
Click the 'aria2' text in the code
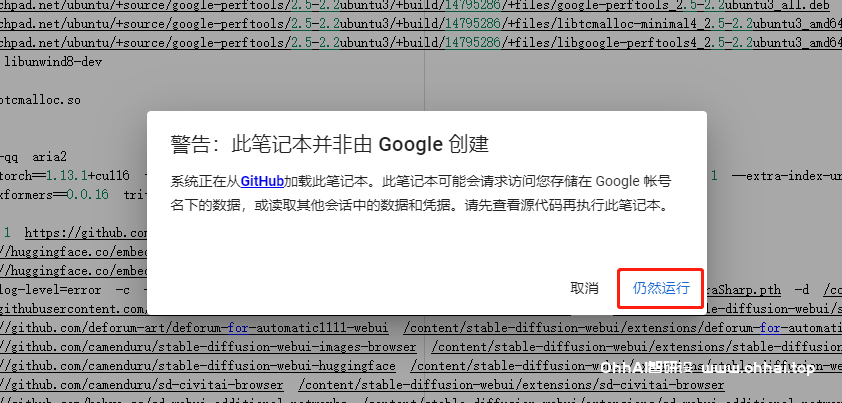coord(49,157)
